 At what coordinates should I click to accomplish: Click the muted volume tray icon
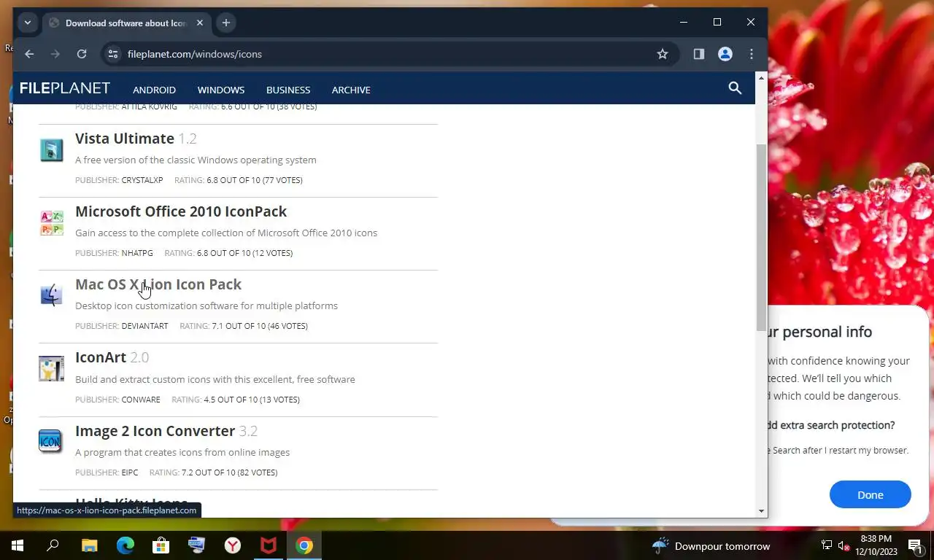844,545
